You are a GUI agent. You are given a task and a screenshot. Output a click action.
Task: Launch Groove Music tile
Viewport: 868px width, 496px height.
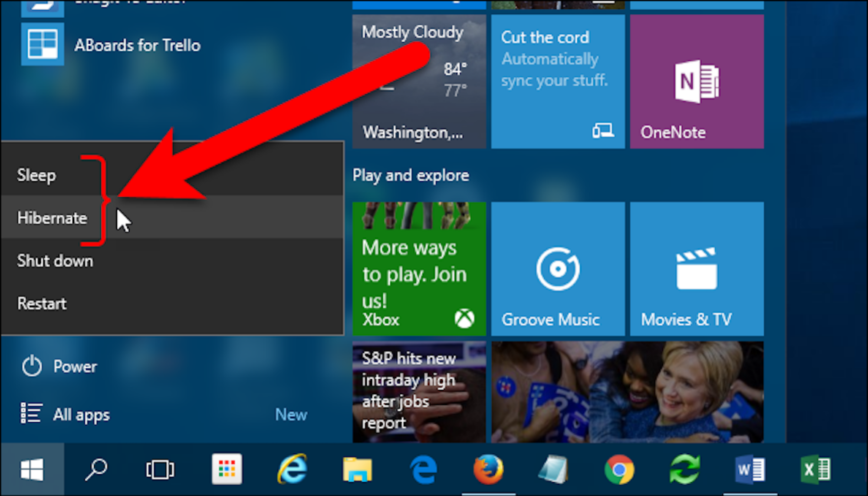click(x=558, y=268)
